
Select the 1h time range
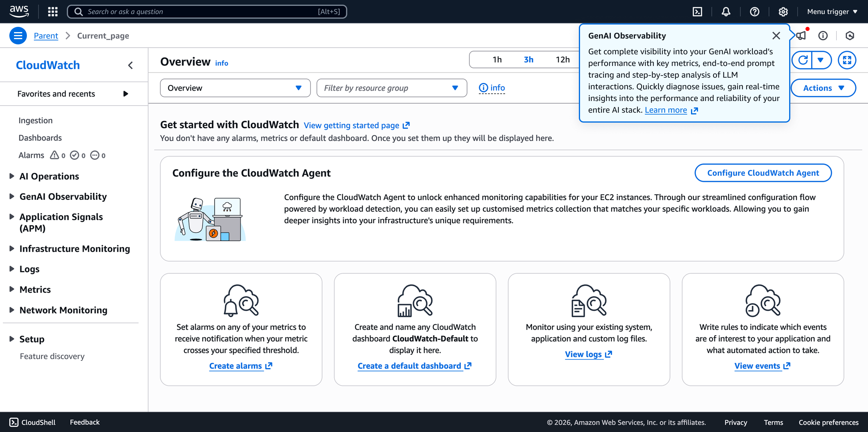(x=497, y=60)
